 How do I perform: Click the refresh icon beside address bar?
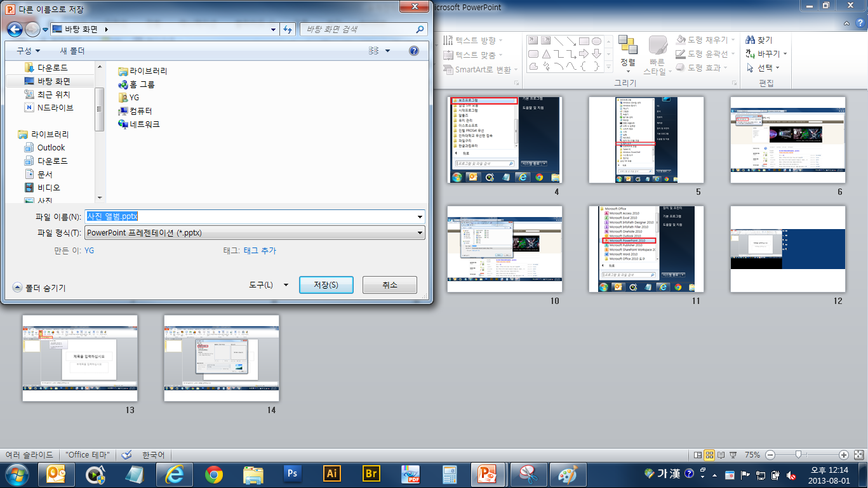288,29
